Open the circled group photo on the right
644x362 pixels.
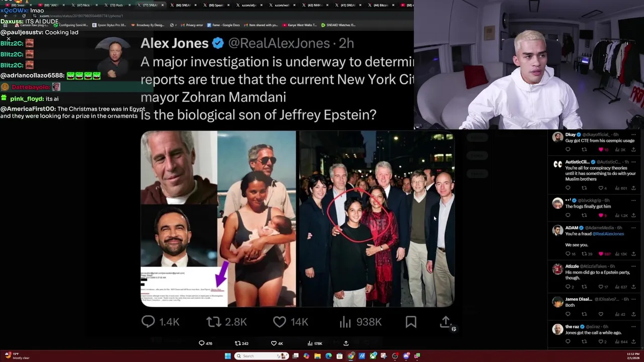377,219
